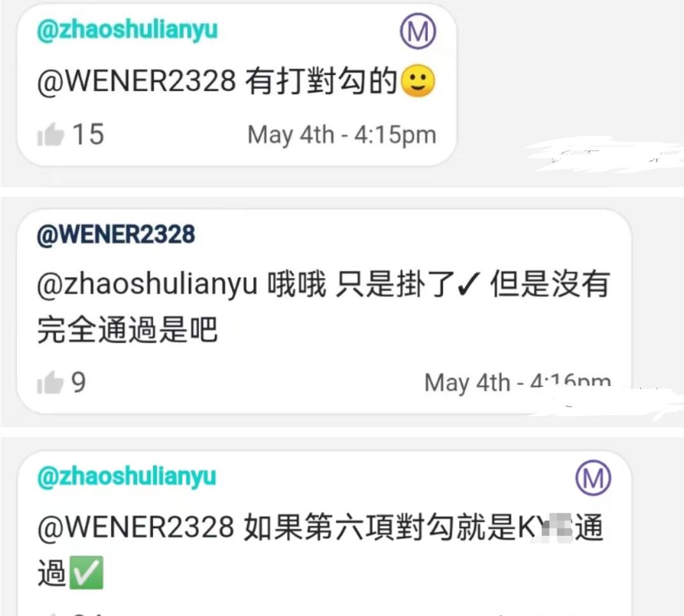Open zhaoshulianyu profile from third comment header
Viewport: 684px width, 616px height.
[x=126, y=476]
